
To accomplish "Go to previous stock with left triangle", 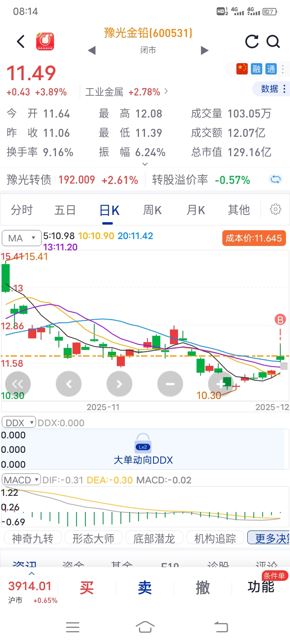I will [x=92, y=50].
